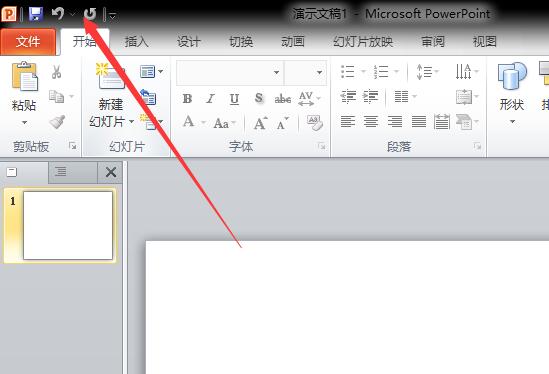The image size is (549, 374).
Task: Click the Copy icon
Action: [x=56, y=96]
